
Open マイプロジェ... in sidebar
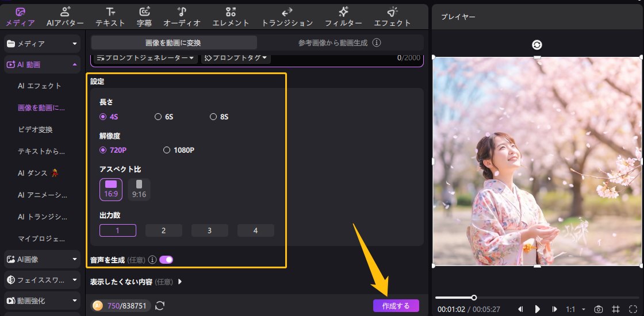(41, 238)
